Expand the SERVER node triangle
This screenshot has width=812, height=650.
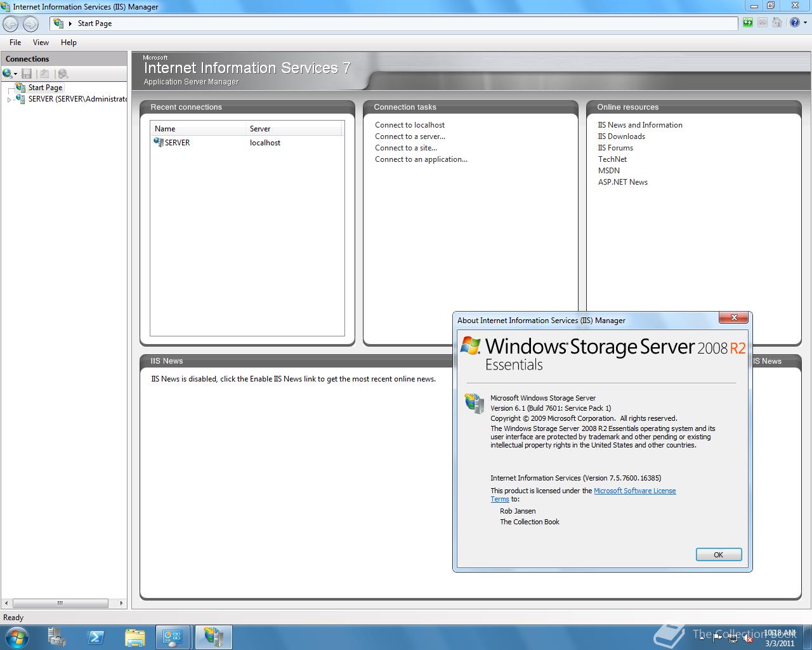point(9,100)
